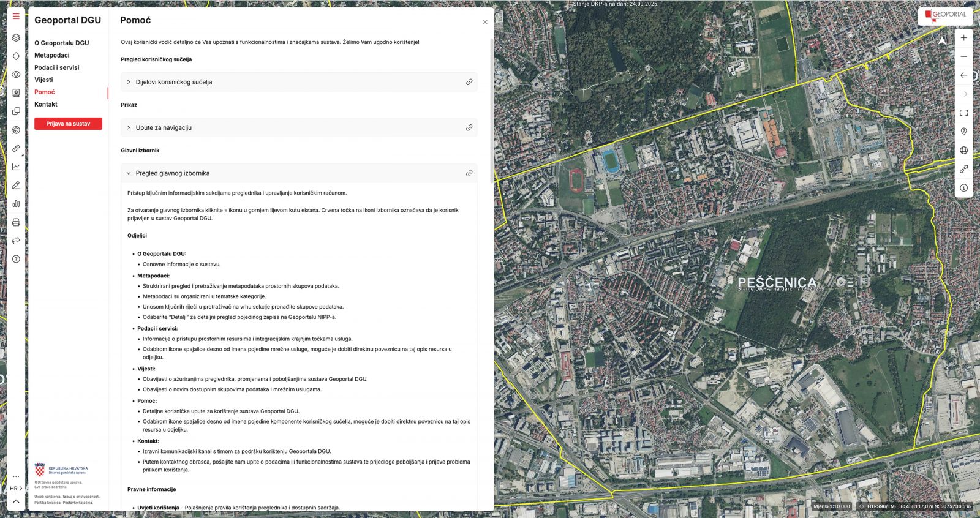
Task: Collapse Pregled glavnog izbornika section
Action: (x=172, y=173)
